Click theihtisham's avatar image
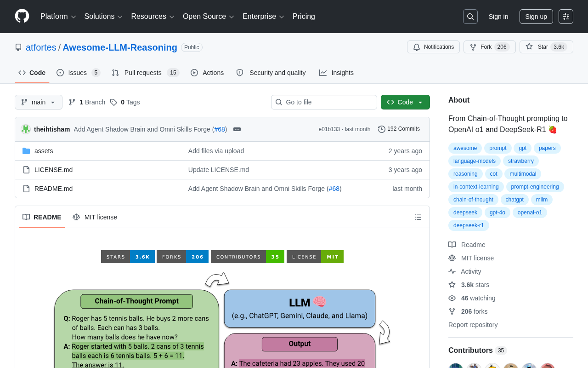 tap(26, 129)
